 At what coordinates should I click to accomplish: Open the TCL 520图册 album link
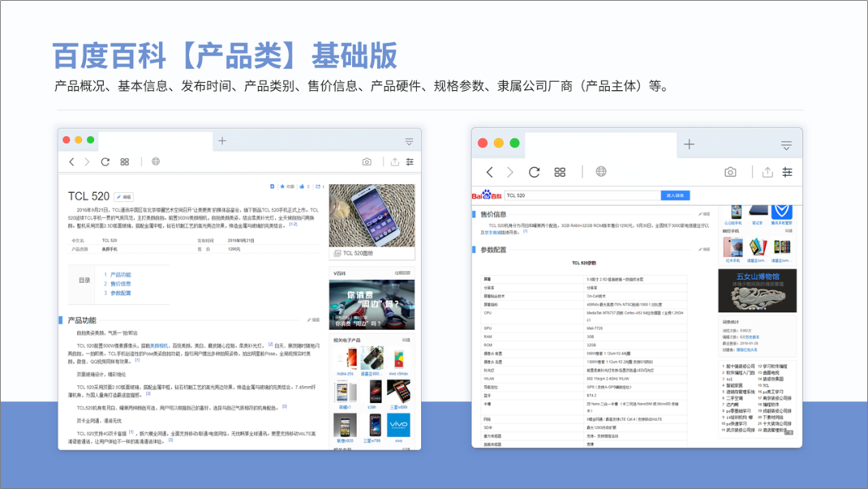click(x=358, y=253)
